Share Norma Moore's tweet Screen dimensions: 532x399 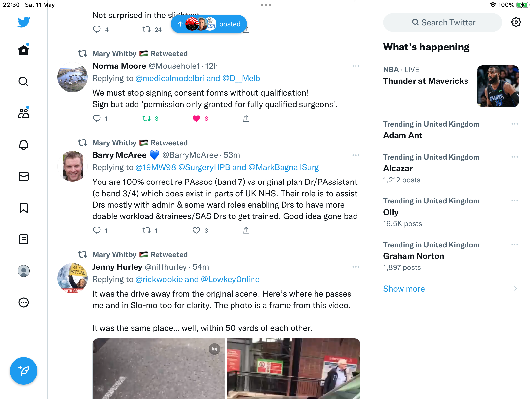246,118
